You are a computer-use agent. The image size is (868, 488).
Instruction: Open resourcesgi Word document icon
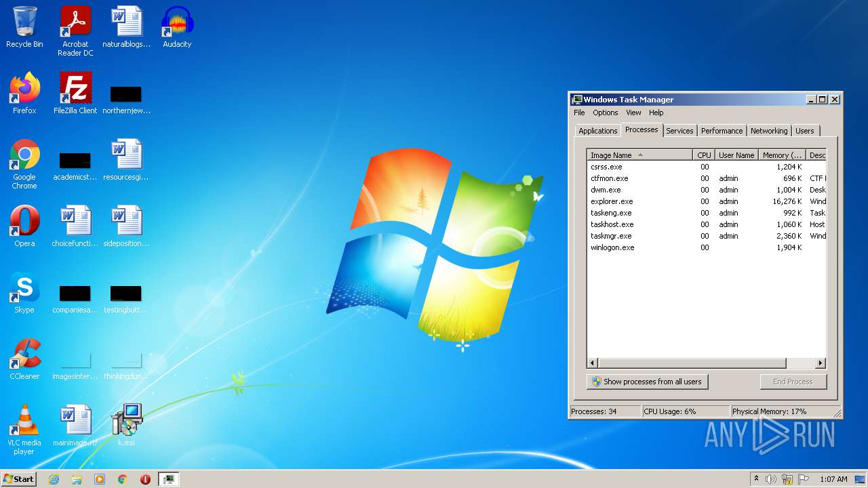(126, 161)
